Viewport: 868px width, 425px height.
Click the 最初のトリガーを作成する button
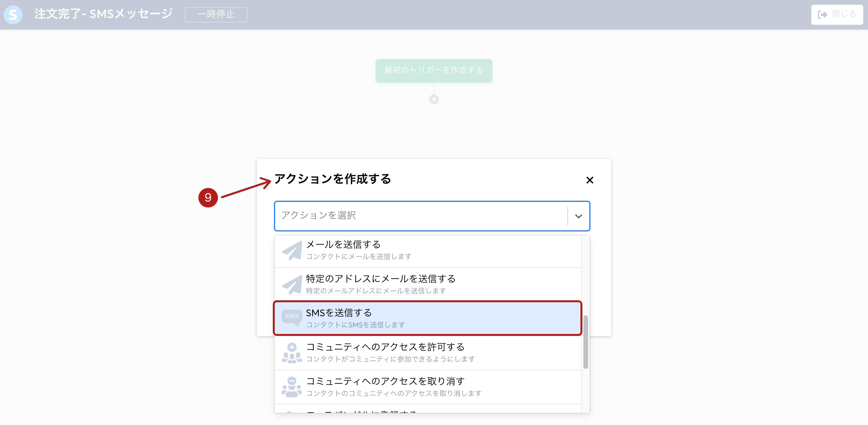click(434, 71)
